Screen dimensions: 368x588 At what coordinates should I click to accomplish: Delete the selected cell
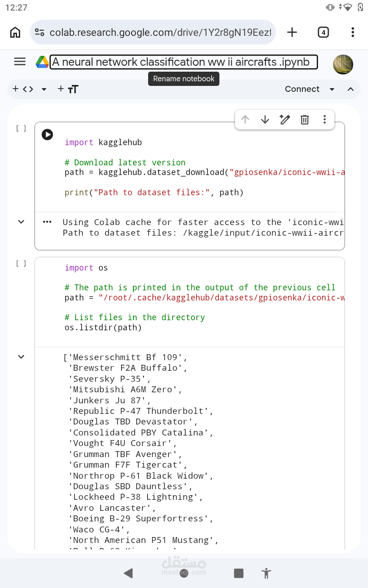tap(305, 120)
